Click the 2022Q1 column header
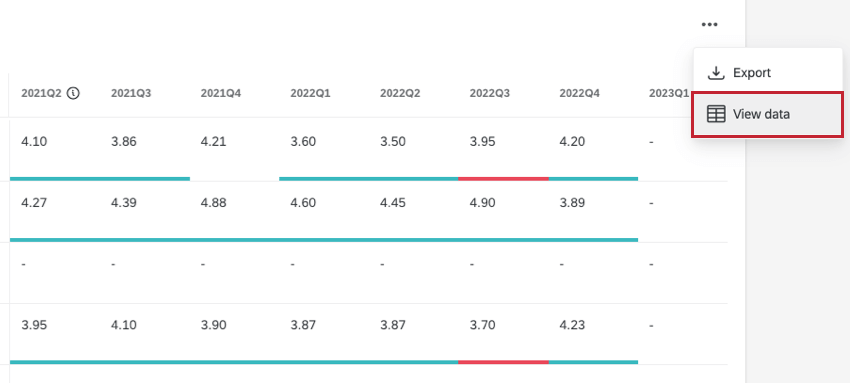This screenshot has width=850, height=383. click(310, 93)
